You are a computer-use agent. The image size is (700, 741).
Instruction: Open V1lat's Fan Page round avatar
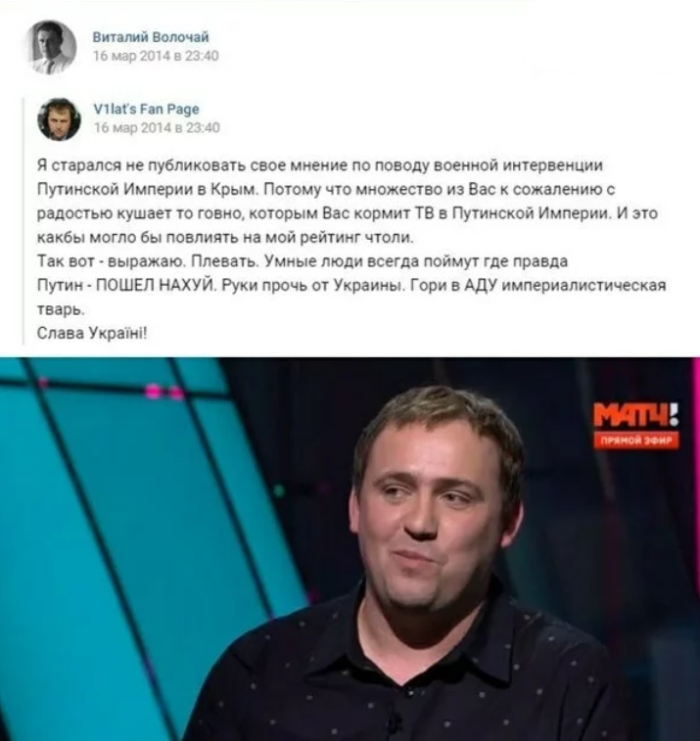59,119
